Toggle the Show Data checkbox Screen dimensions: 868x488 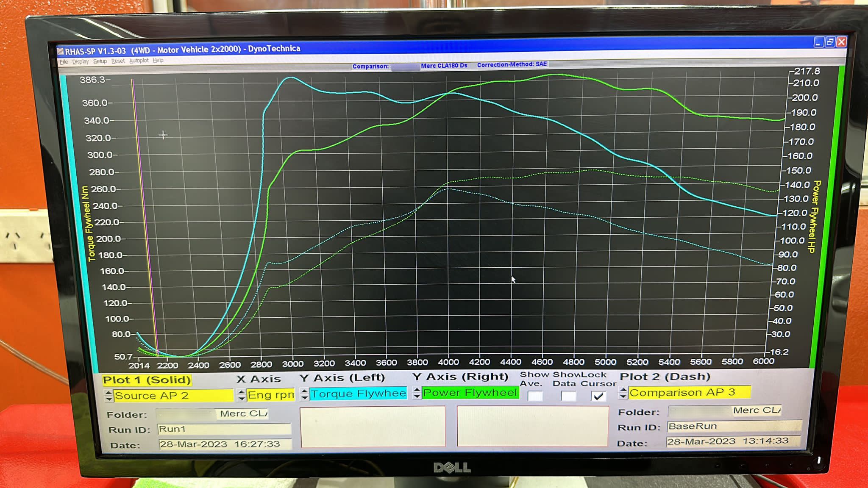(568, 396)
